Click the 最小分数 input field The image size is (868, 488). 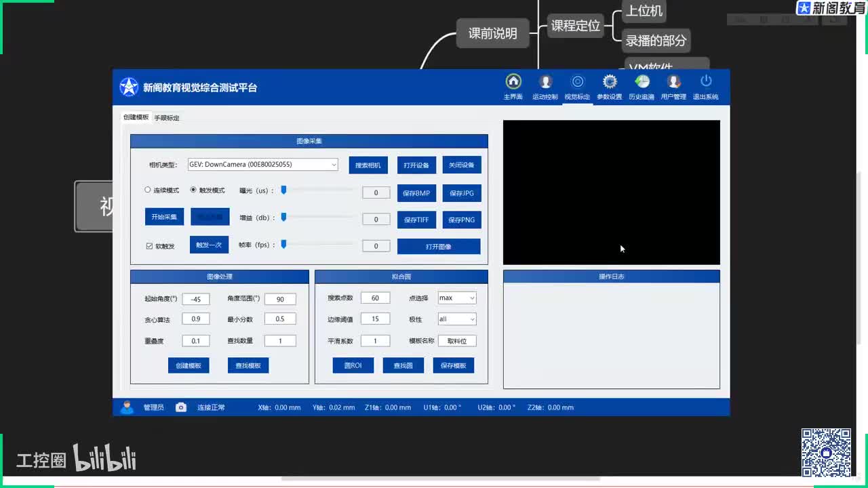click(x=280, y=319)
